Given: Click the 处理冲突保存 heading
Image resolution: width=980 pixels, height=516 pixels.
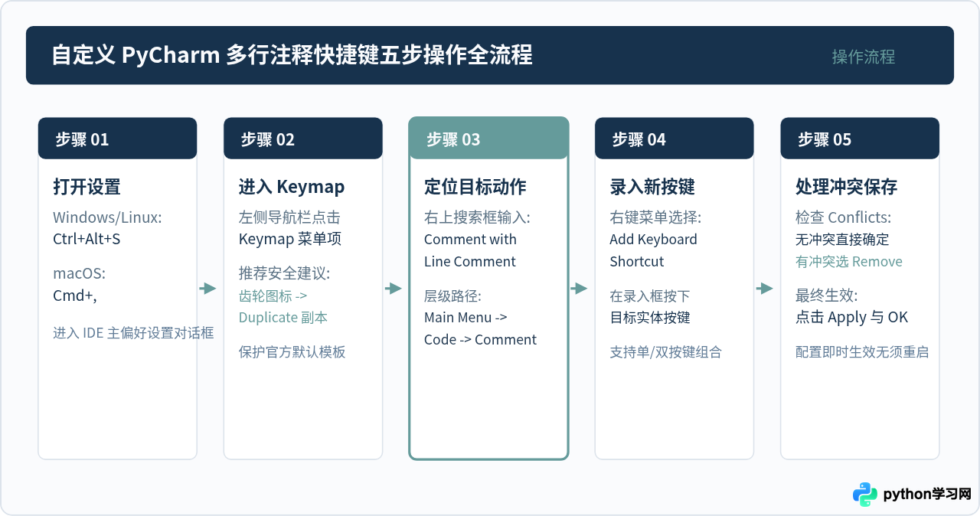Looking at the screenshot, I should click(x=847, y=187).
